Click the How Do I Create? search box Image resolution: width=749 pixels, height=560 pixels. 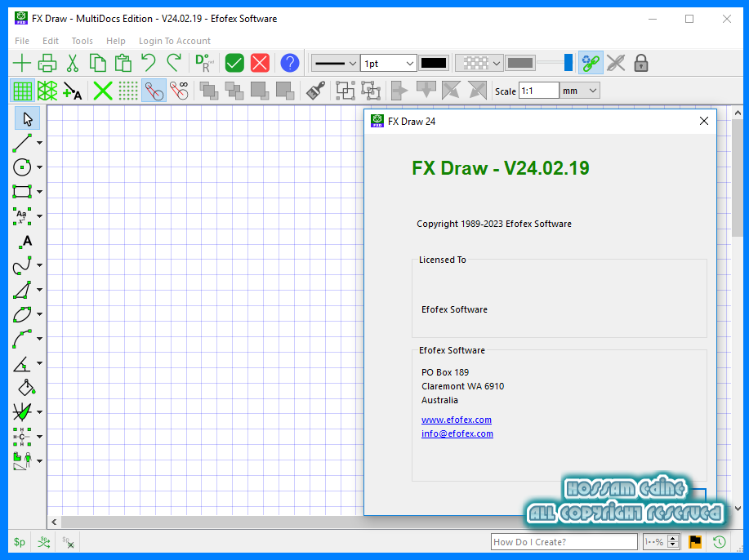click(x=564, y=542)
